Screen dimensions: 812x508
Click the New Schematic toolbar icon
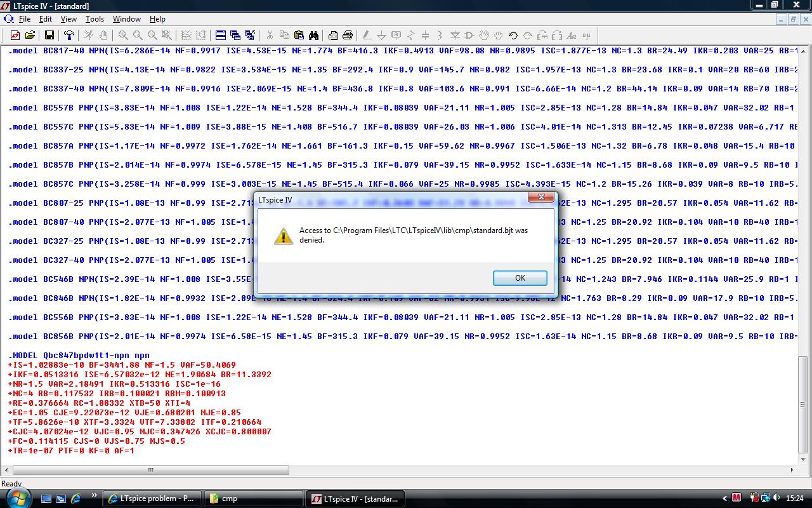(15, 36)
